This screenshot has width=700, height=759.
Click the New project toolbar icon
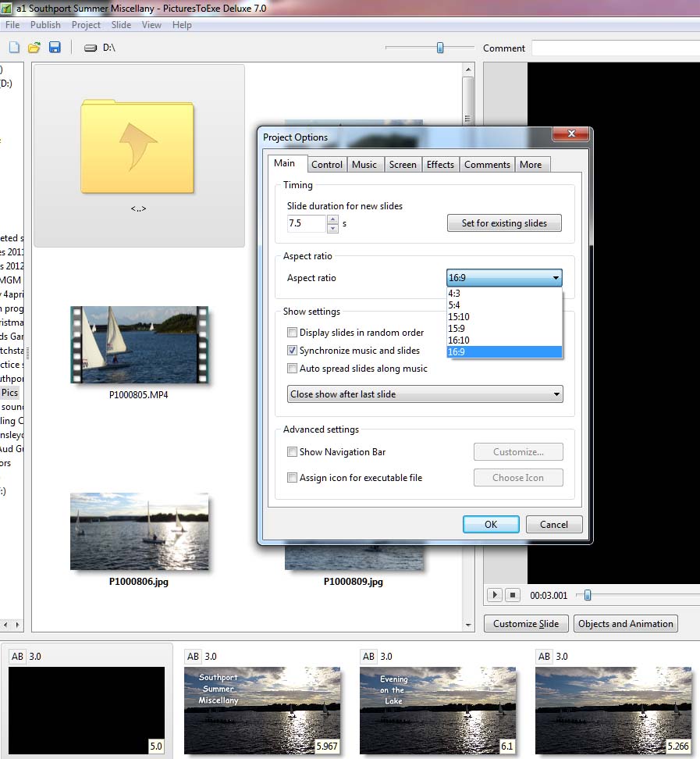[x=14, y=48]
